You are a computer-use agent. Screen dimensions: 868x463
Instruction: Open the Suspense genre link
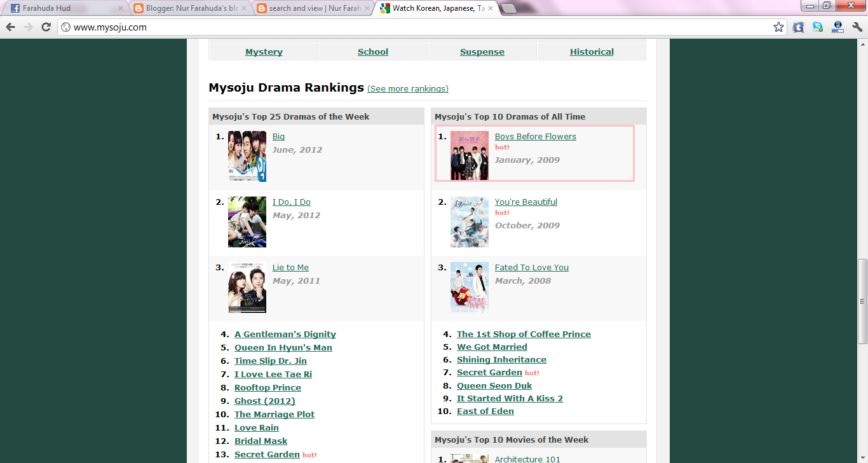tap(482, 52)
